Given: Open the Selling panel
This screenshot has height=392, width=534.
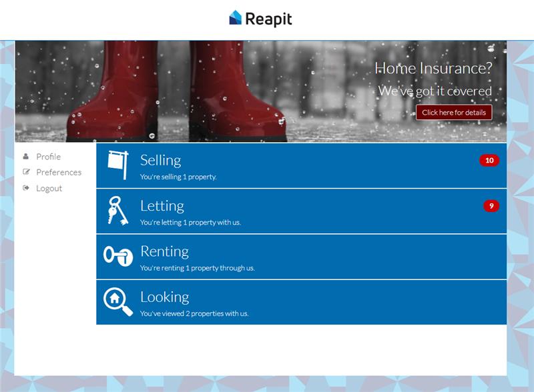Looking at the screenshot, I should click(x=300, y=167).
